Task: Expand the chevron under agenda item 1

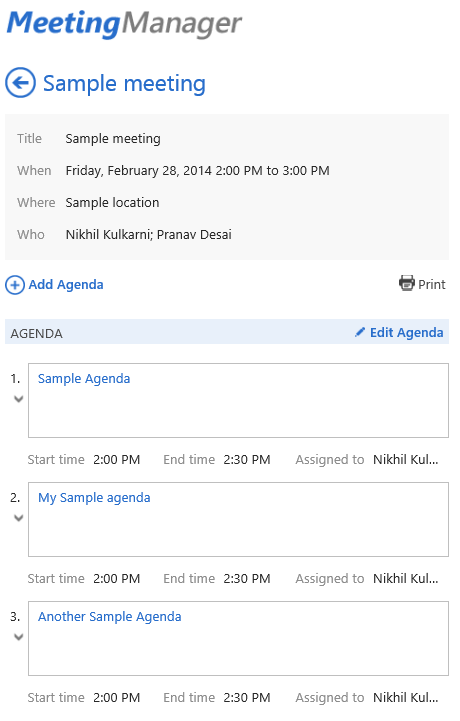Action: click(x=18, y=399)
